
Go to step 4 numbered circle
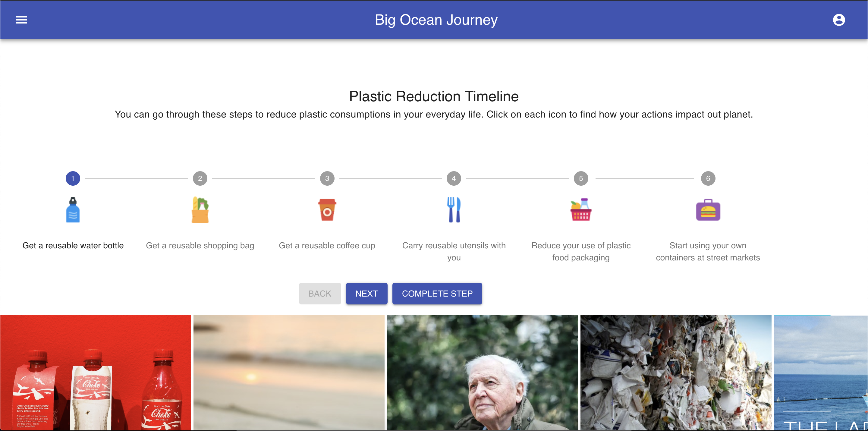[454, 178]
